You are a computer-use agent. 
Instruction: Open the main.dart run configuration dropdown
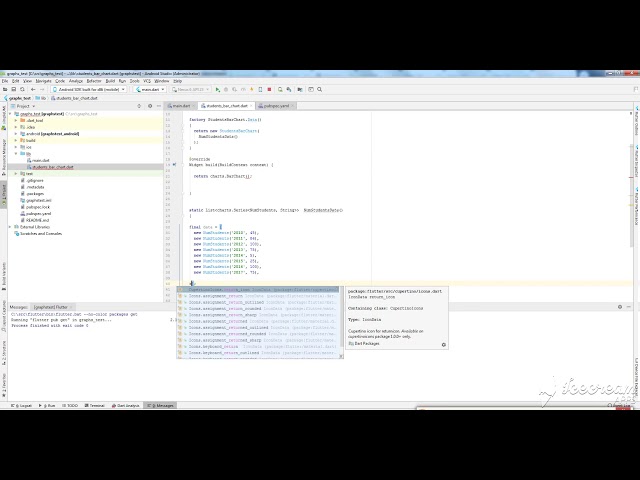150,89
